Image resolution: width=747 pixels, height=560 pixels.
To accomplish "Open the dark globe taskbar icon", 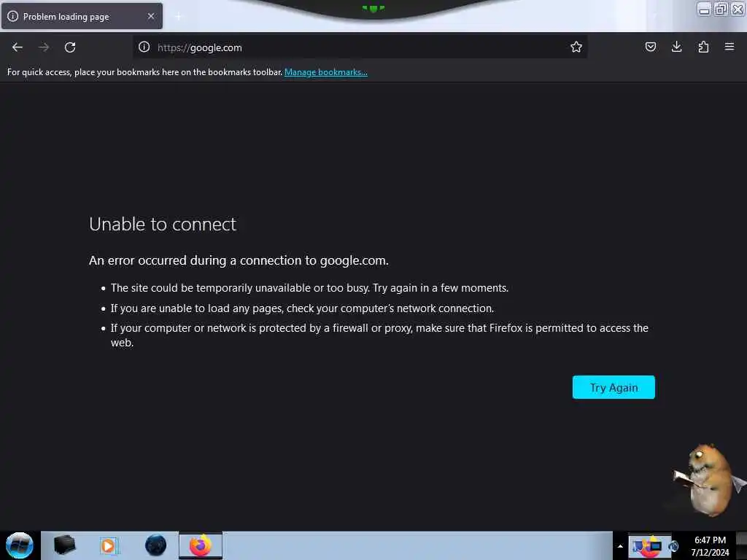I will tap(156, 545).
